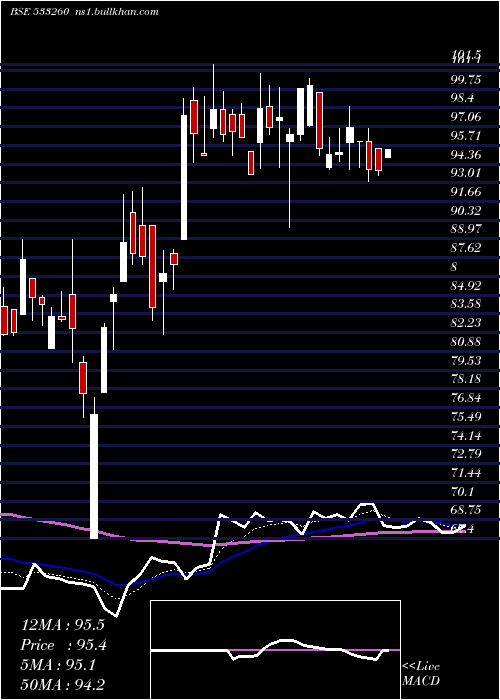Click the 5MA : 95.1 readout
The image size is (500, 700).
tap(58, 665)
